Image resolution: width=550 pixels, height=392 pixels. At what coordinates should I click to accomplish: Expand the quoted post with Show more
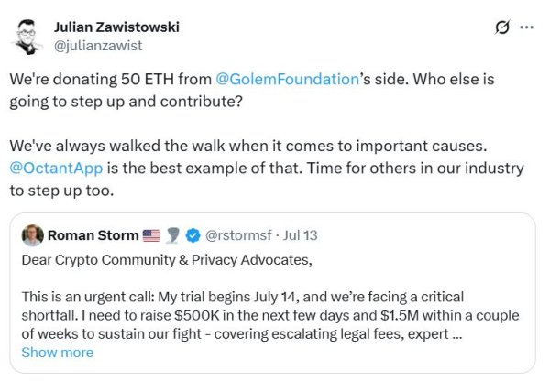point(57,352)
